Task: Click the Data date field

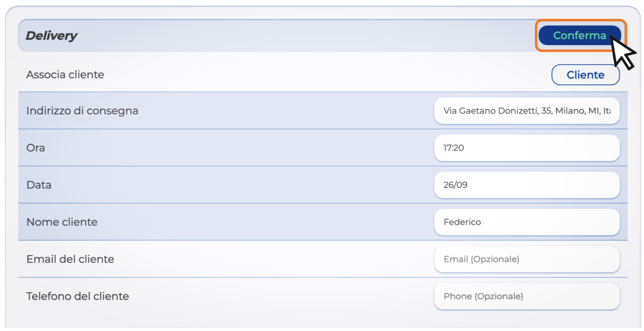Action: 526,185
